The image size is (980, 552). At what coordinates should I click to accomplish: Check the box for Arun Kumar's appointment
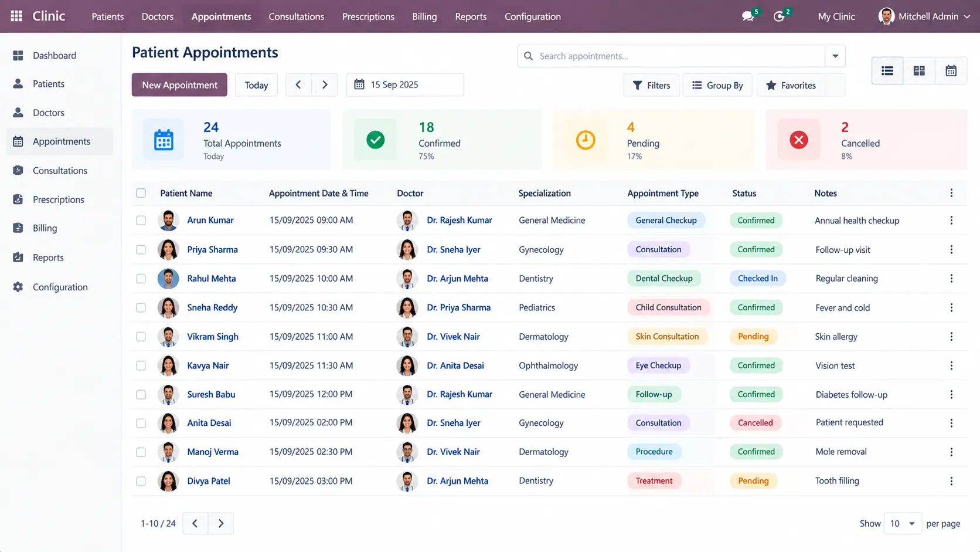[x=141, y=221]
